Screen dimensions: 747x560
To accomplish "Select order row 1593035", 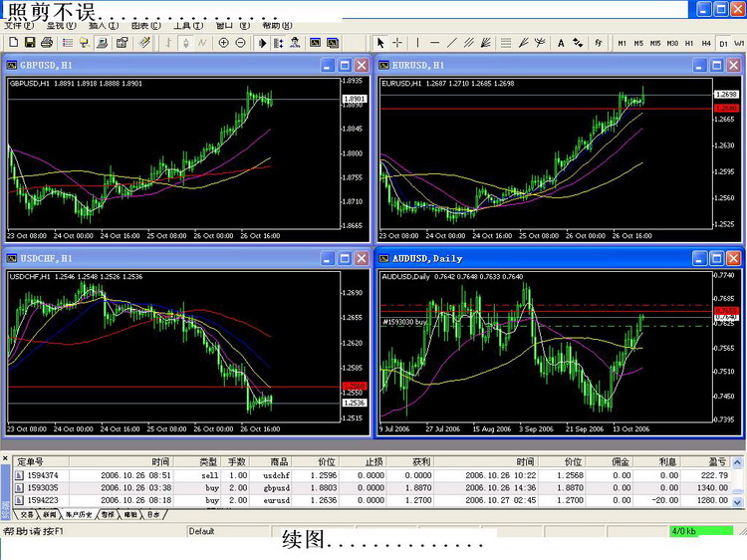I will click(x=373, y=487).
